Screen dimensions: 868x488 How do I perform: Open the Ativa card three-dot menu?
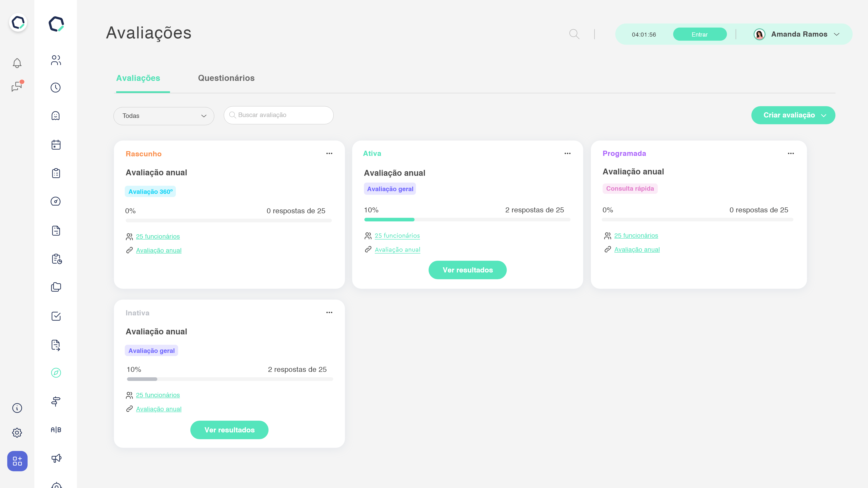567,154
